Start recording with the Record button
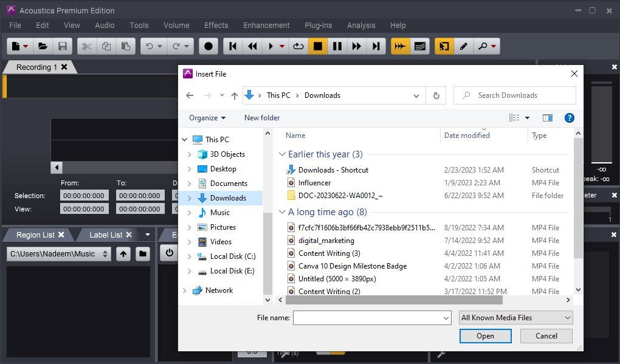 pos(208,46)
